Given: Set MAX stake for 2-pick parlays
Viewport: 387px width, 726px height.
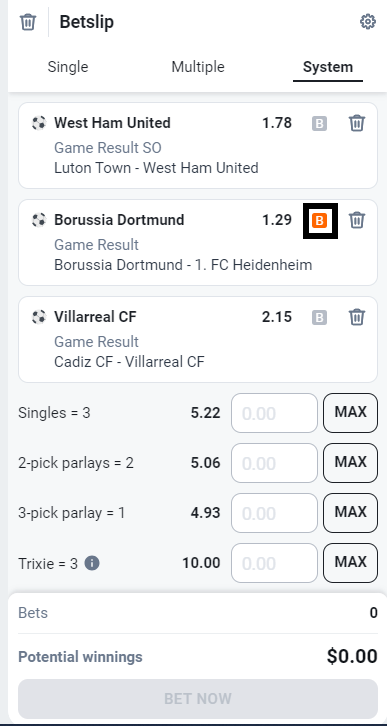Looking at the screenshot, I should (350, 463).
